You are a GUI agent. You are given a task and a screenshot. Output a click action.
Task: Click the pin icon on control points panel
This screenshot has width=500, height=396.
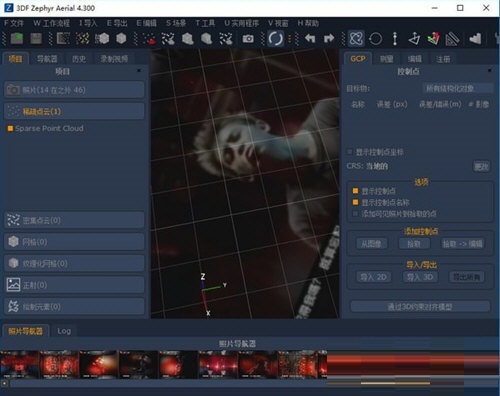[489, 70]
